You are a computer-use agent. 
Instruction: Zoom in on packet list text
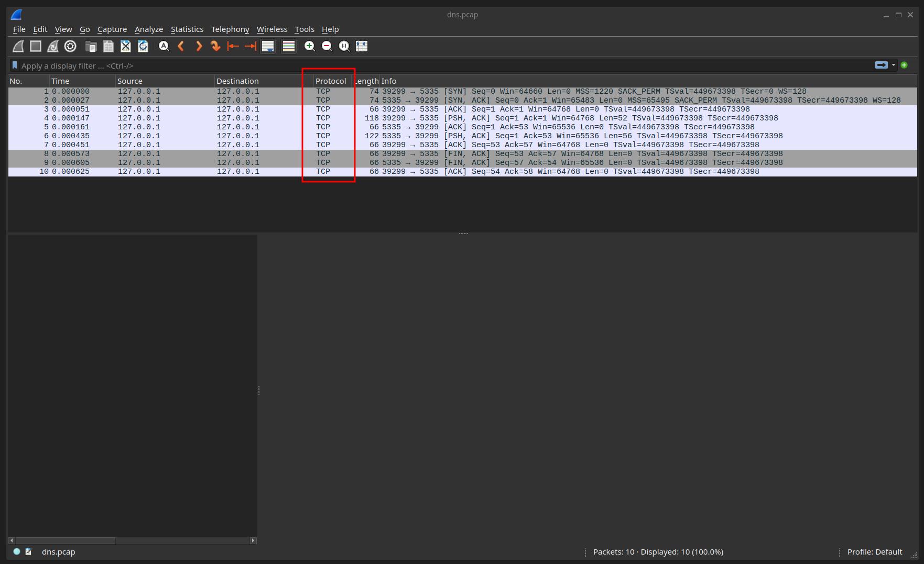[310, 46]
